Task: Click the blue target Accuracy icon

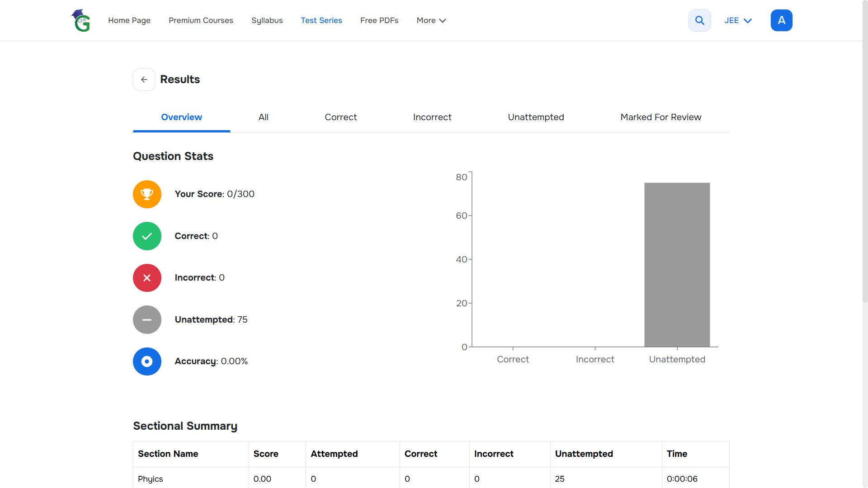Action: [x=147, y=361]
